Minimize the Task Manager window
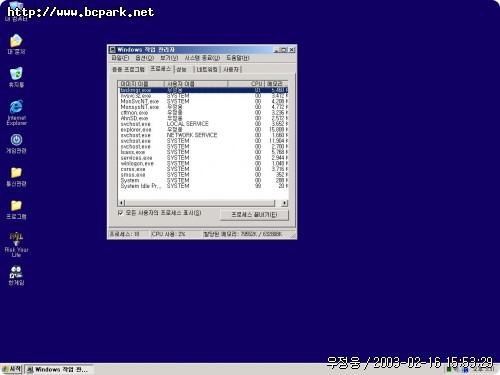Screen dimensions: 500x375 point(276,50)
